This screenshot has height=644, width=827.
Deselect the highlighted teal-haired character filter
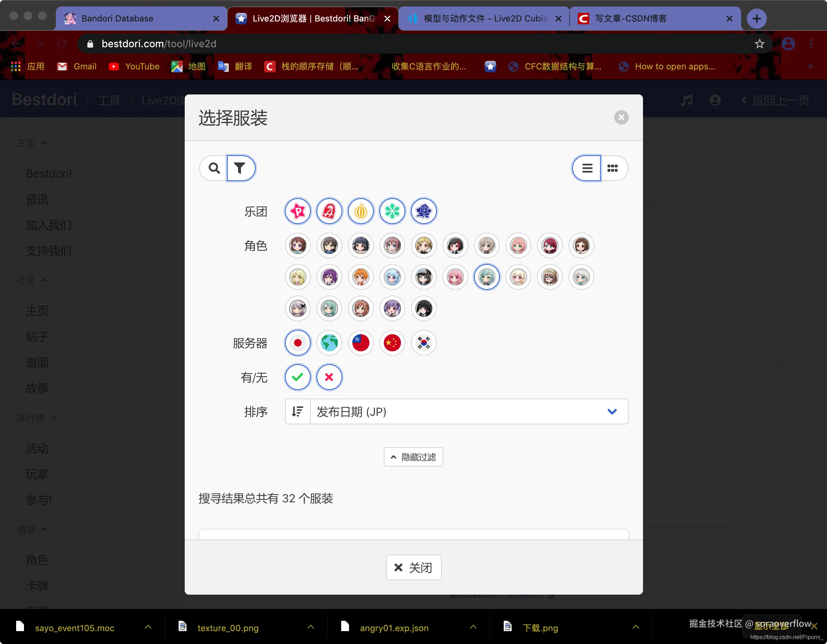point(487,277)
